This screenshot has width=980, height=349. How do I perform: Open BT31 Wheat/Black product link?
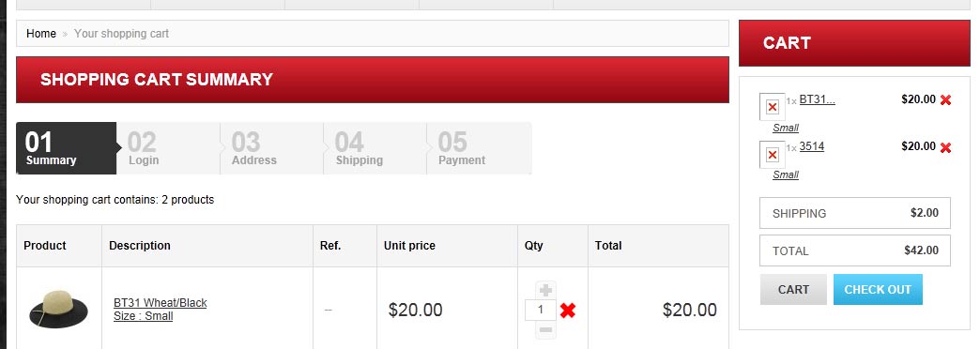coord(160,303)
